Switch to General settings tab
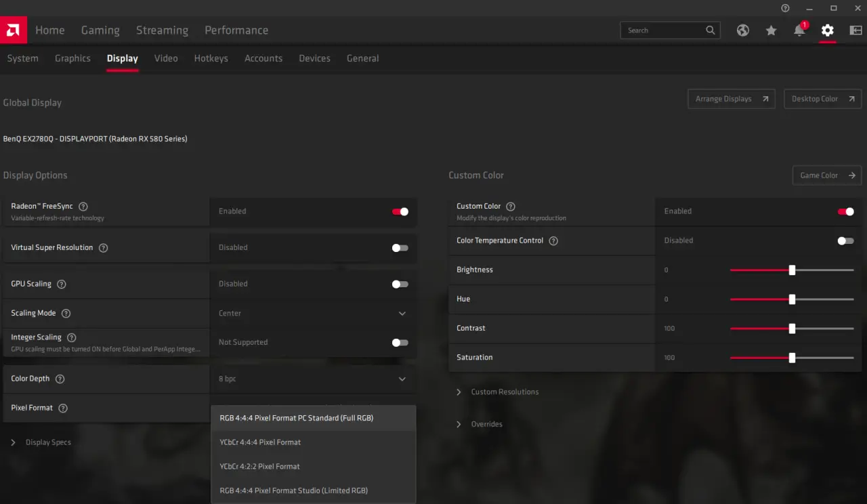The height and width of the screenshot is (504, 867). [362, 58]
